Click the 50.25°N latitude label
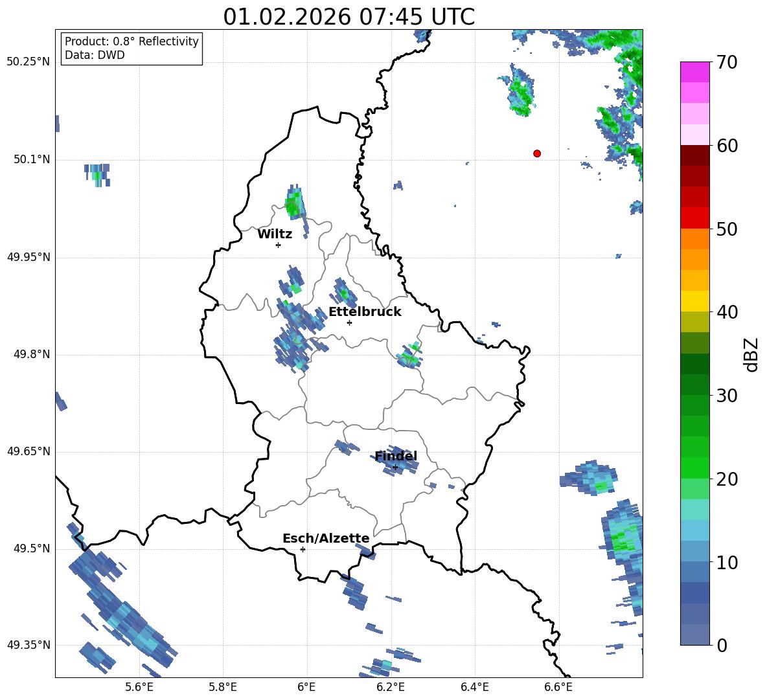 click(28, 62)
